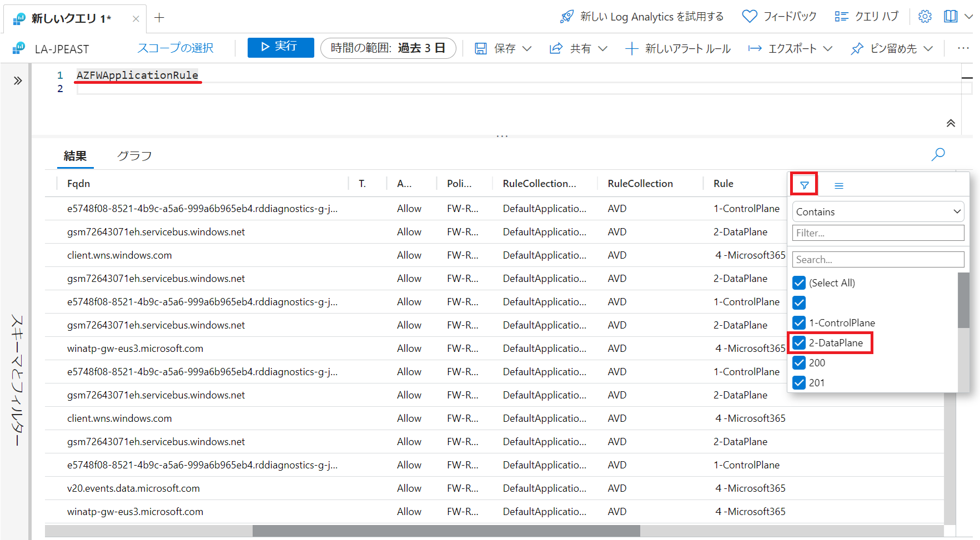Click the new alert rule plus icon

point(631,49)
